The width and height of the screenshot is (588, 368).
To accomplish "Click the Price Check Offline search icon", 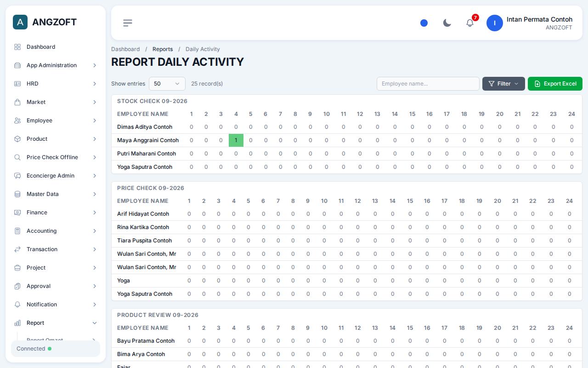I will click(17, 157).
